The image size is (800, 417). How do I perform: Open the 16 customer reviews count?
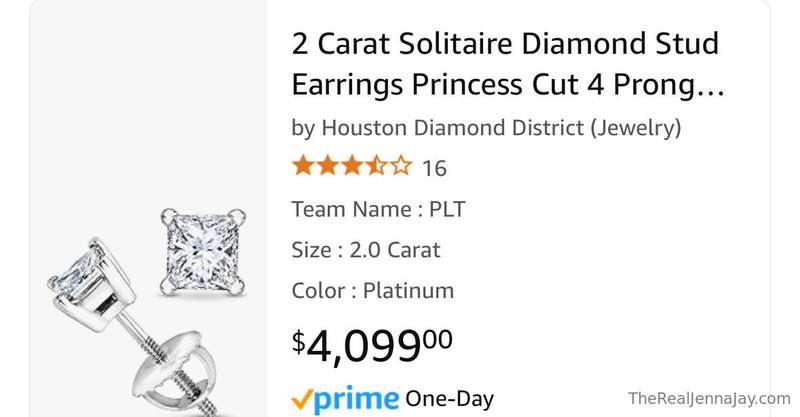pos(434,167)
